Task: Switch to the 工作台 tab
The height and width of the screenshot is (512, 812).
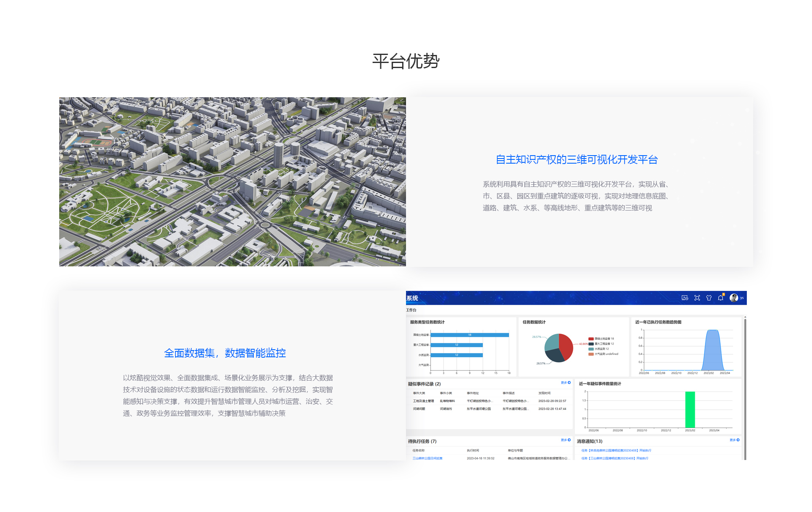Action: [x=411, y=310]
